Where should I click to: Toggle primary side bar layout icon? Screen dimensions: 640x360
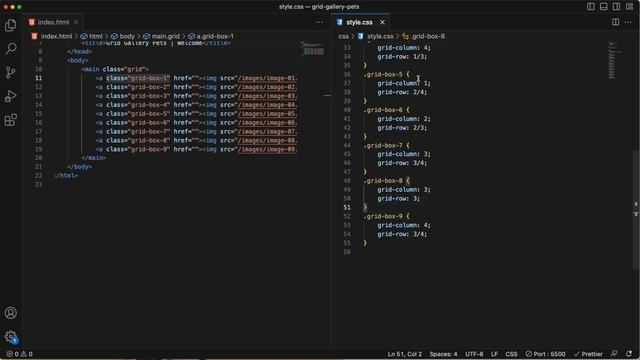(x=591, y=7)
